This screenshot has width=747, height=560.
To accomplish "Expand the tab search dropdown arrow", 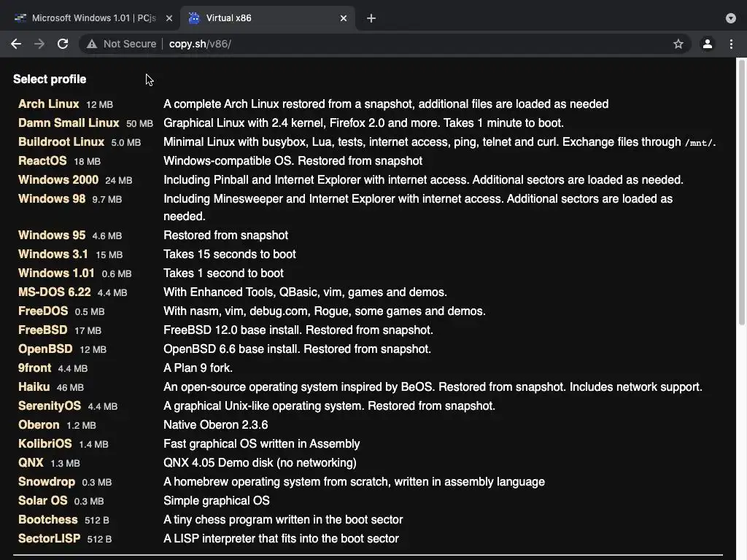I will (x=731, y=18).
